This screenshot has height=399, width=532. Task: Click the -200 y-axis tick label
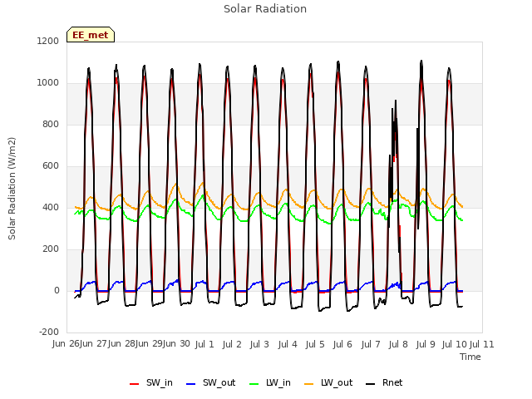click(49, 332)
